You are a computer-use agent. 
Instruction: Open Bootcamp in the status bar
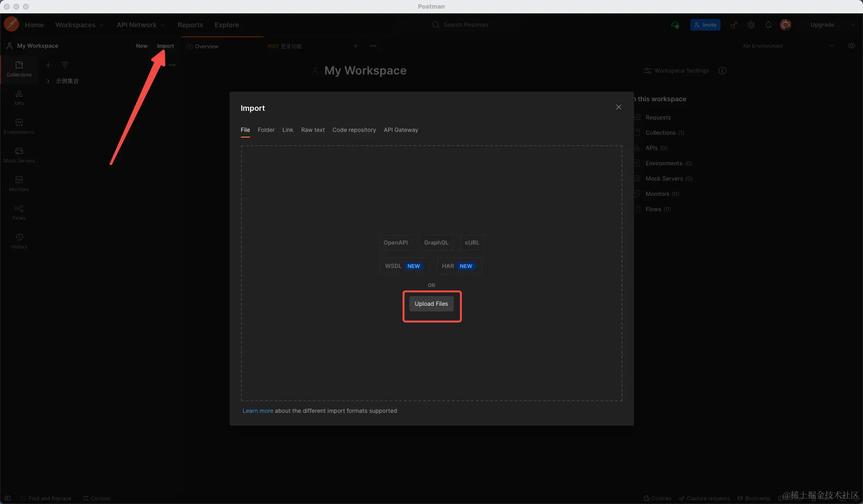754,498
